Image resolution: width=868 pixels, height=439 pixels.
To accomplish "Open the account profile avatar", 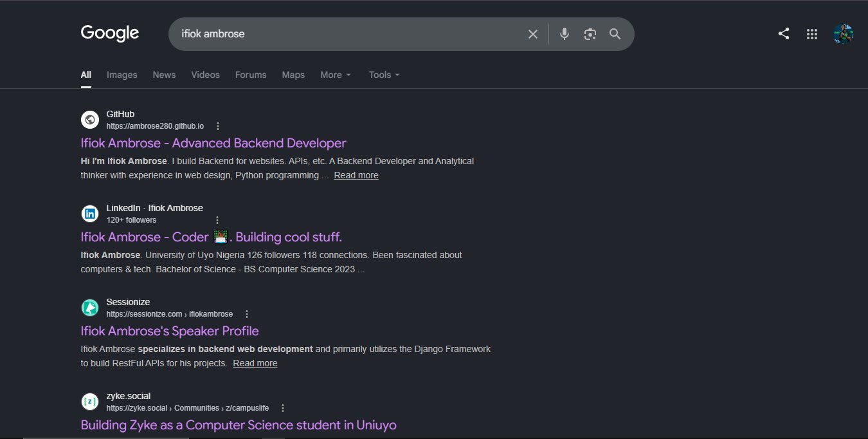I will click(x=843, y=34).
